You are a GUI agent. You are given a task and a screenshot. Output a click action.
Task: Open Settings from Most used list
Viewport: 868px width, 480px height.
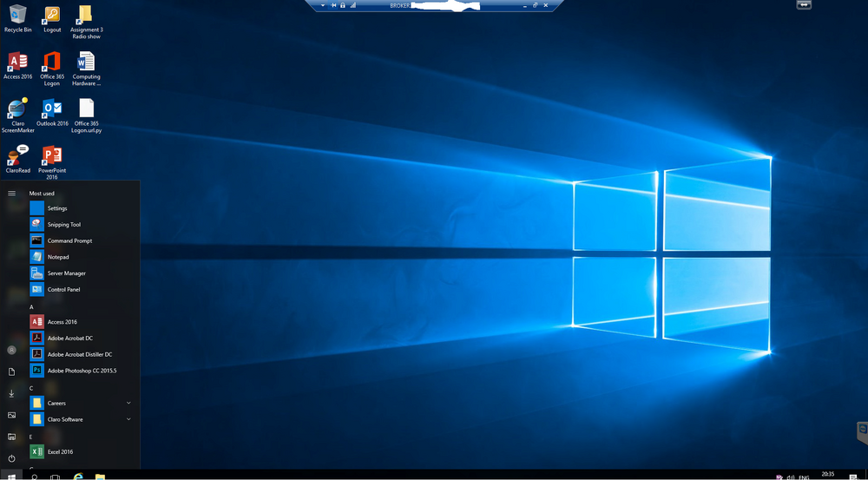click(82, 208)
